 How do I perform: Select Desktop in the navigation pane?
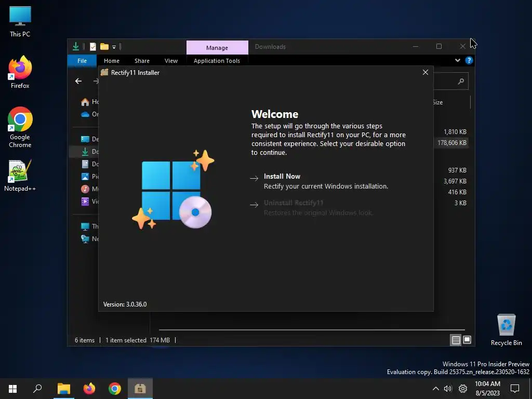point(89,139)
